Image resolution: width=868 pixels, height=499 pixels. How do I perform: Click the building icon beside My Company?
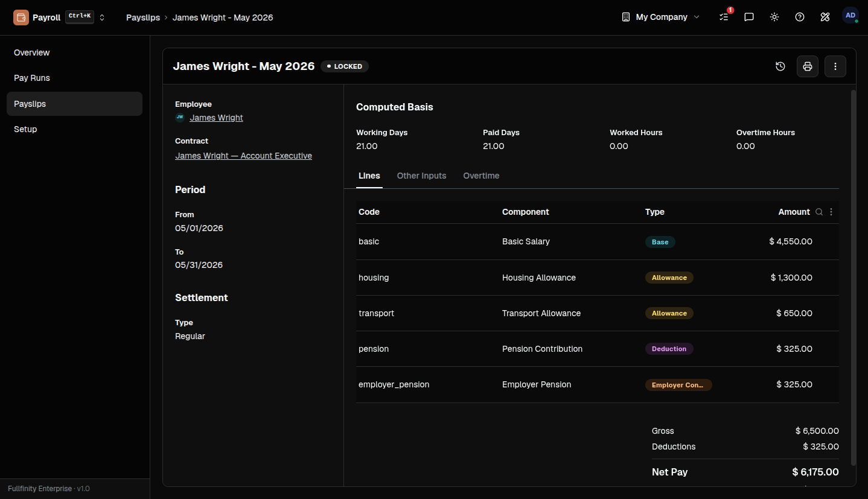click(x=626, y=17)
